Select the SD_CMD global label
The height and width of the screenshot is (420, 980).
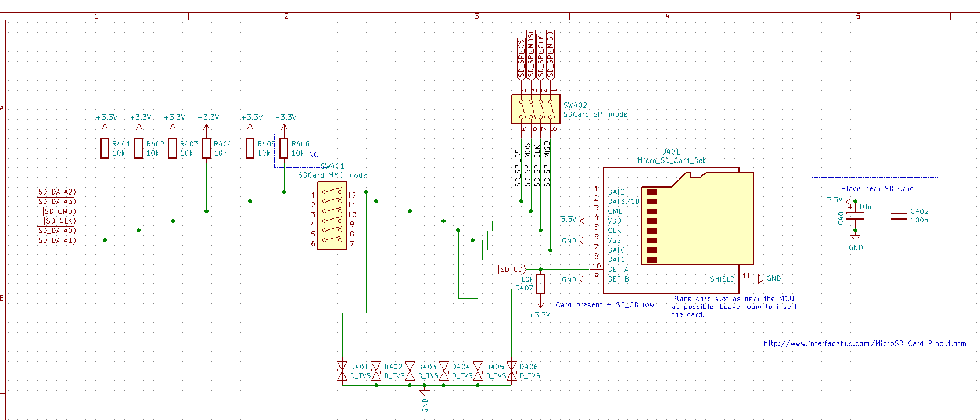pyautogui.click(x=59, y=211)
